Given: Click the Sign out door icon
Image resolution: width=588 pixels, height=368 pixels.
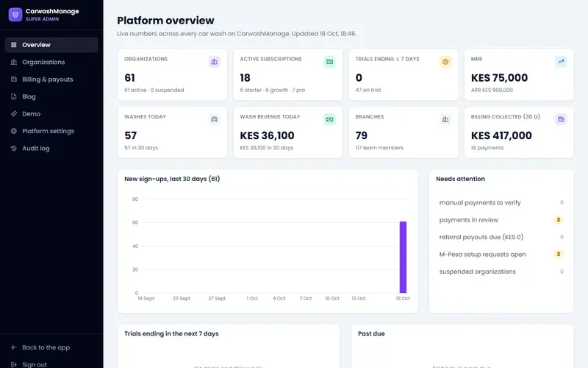Looking at the screenshot, I should pos(14,364).
